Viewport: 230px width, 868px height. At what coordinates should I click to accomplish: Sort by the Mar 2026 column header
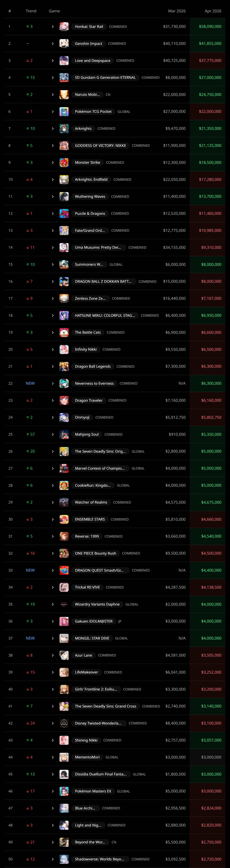coord(177,11)
